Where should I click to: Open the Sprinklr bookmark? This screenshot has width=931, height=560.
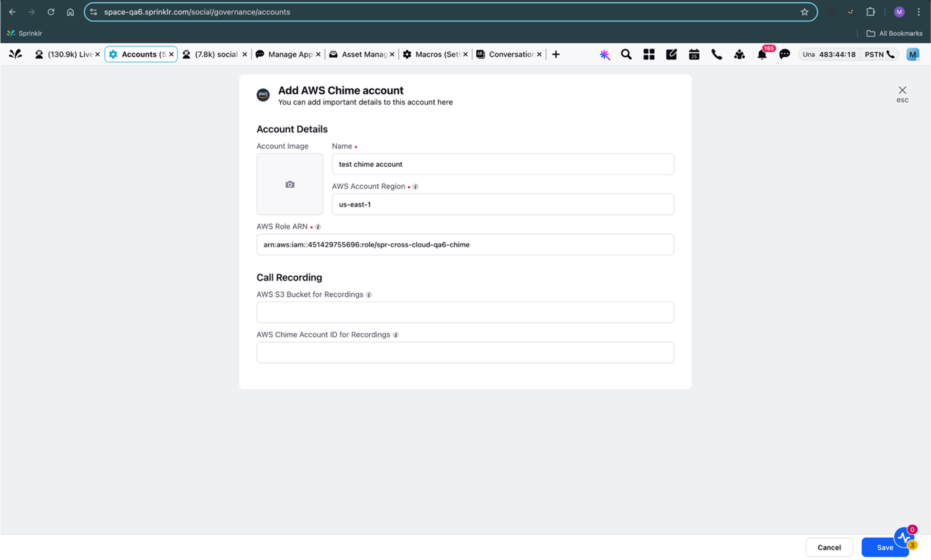click(24, 34)
